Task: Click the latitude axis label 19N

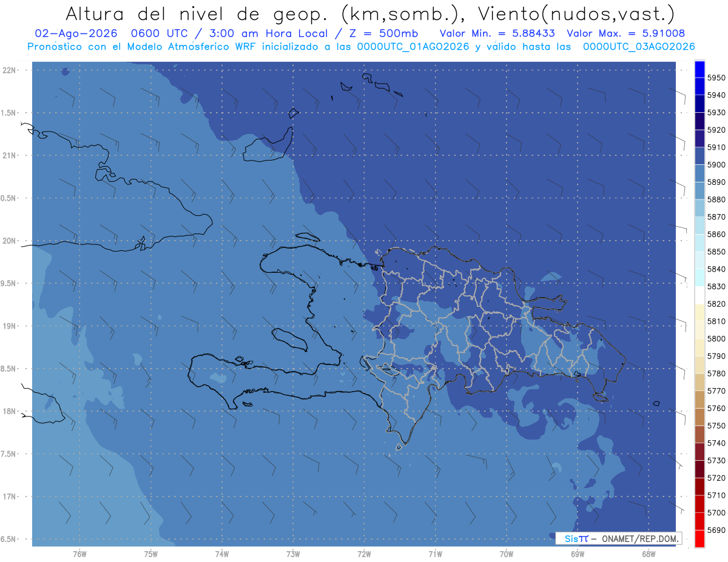Action: (x=10, y=326)
